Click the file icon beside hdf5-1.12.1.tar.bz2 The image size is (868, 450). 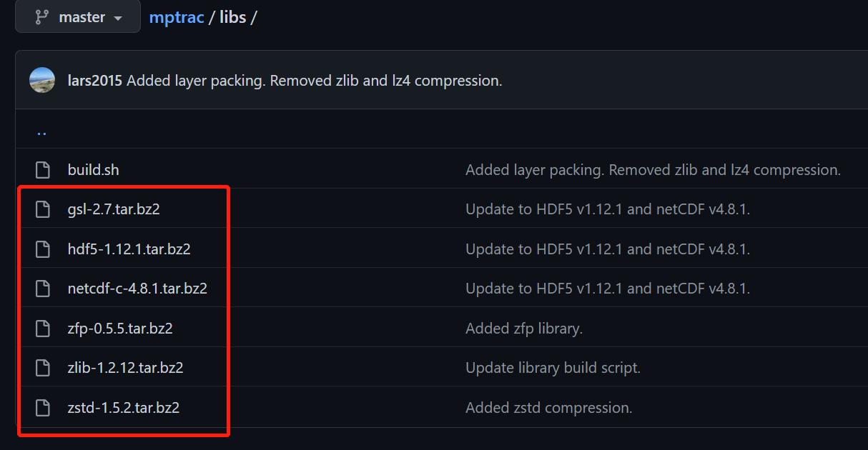(43, 249)
